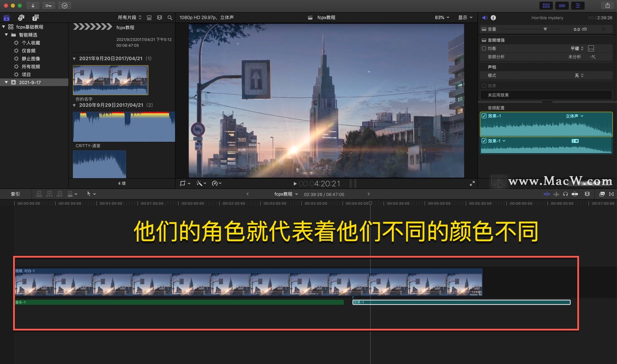
Task: Select the CRITTY-遇萤 audio clip thumbnail
Action: (x=124, y=127)
